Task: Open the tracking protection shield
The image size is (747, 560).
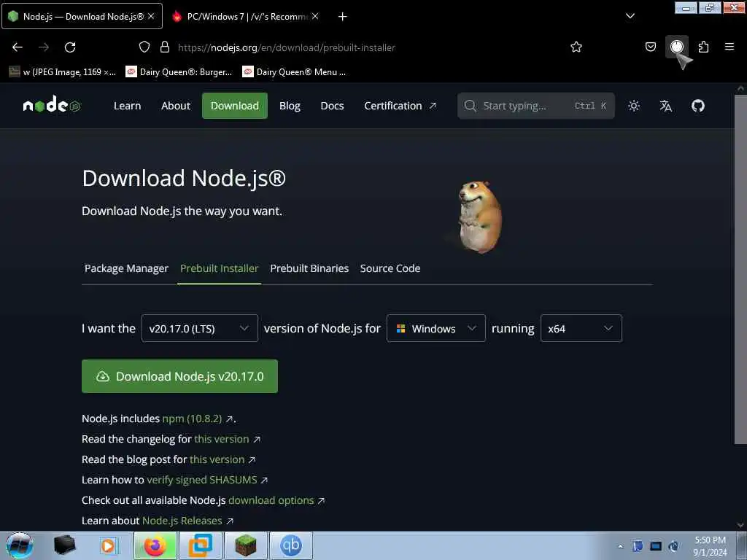Action: pos(144,47)
